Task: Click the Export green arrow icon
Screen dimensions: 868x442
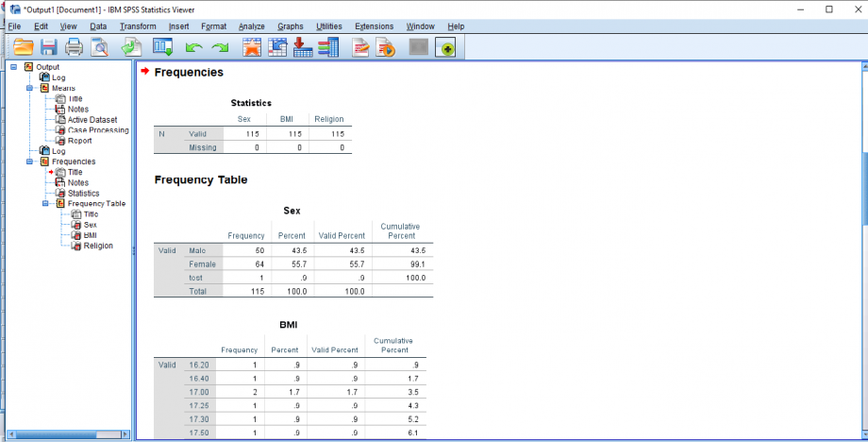Action: 131,47
